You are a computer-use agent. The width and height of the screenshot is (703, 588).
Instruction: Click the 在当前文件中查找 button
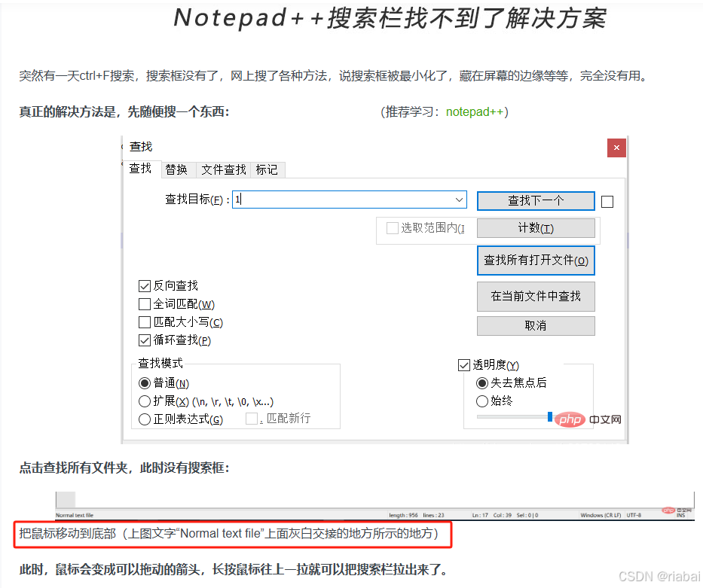click(x=536, y=297)
